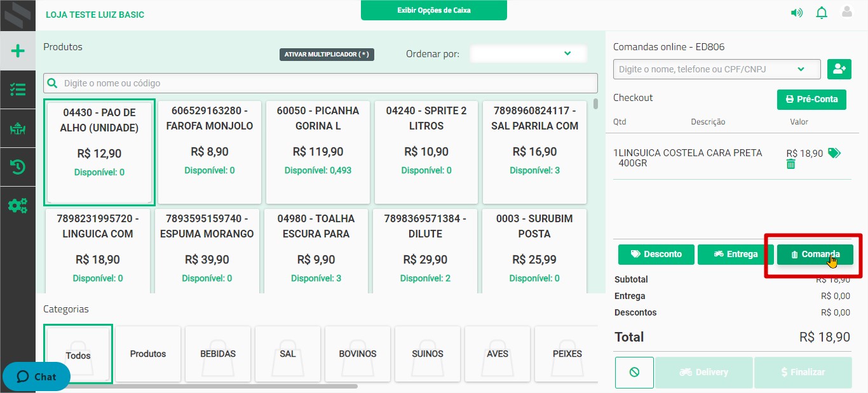Select the BEBIDAS category
The width and height of the screenshot is (868, 393).
coord(218,354)
